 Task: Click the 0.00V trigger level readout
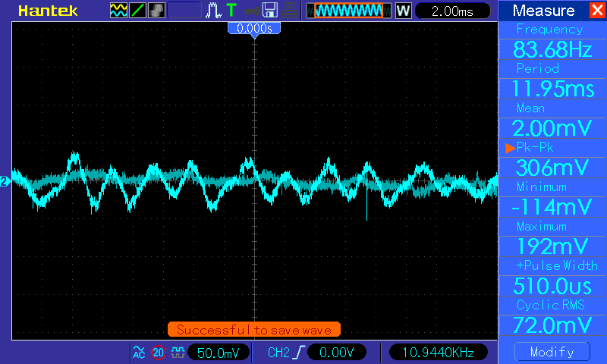point(336,353)
